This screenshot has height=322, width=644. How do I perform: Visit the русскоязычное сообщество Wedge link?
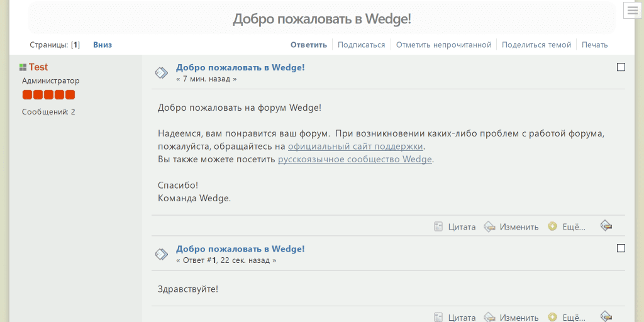pos(355,159)
